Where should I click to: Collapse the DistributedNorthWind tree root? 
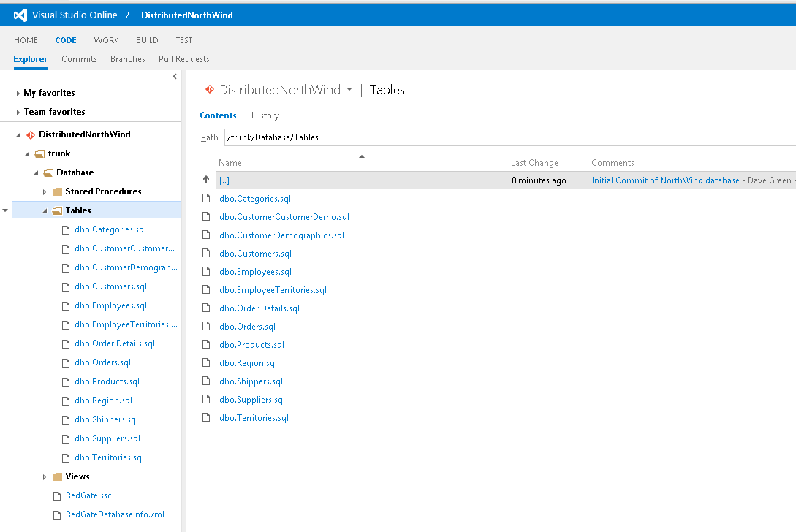point(19,135)
